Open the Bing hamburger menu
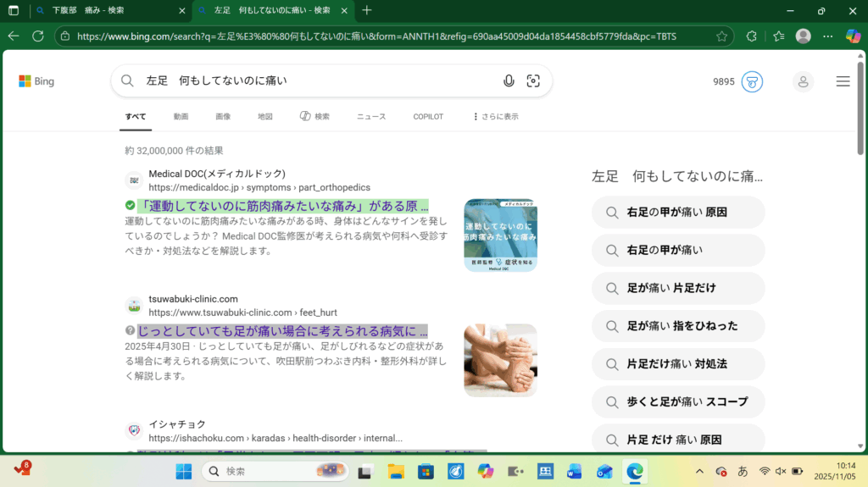This screenshot has height=487, width=868. click(843, 81)
